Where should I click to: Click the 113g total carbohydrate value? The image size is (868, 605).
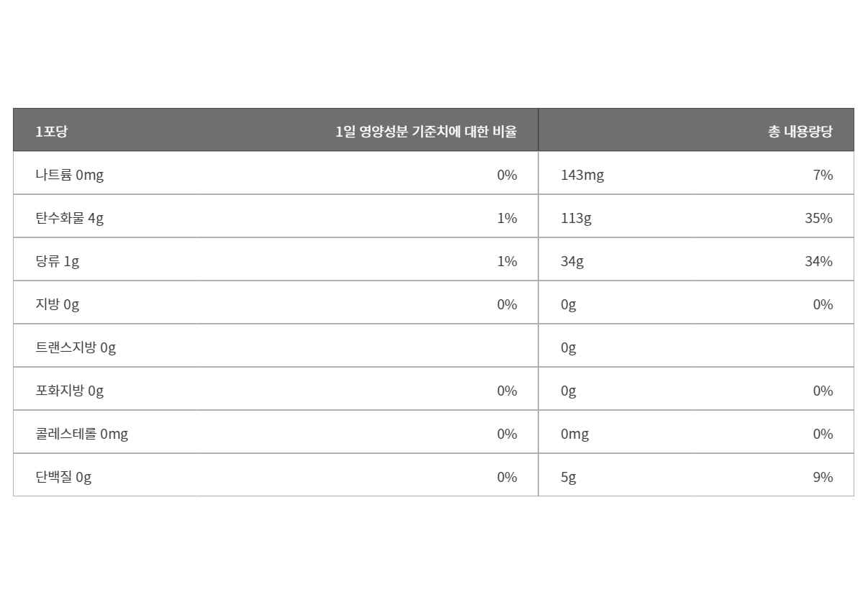pos(576,218)
